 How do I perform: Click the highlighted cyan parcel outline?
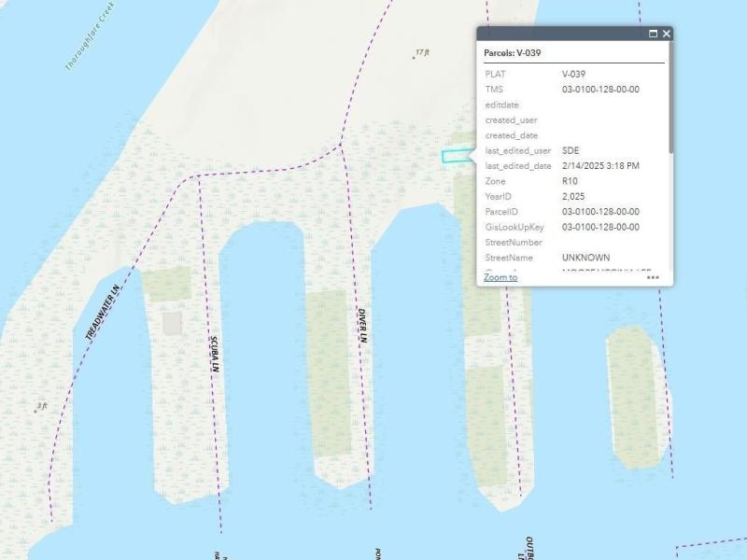(x=456, y=156)
